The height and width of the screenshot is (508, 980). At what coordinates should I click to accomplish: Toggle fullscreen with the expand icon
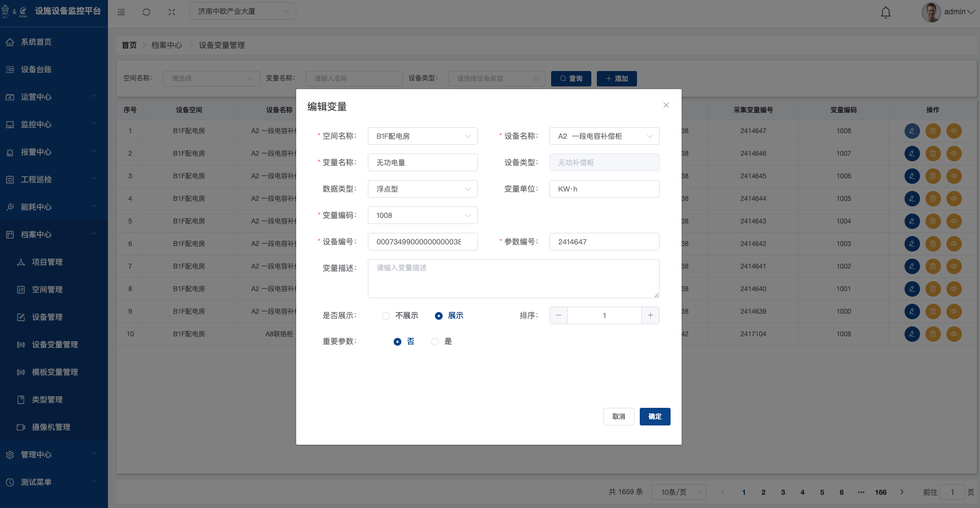tap(172, 12)
